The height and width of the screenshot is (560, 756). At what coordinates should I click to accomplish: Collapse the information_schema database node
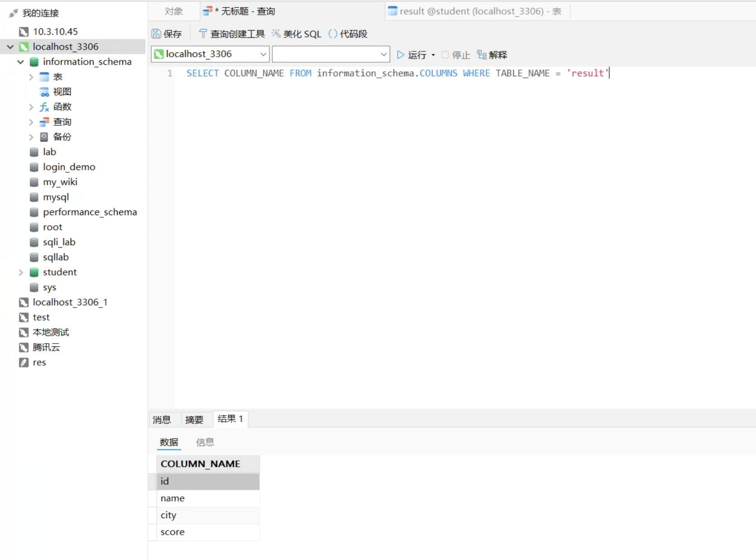[x=20, y=62]
